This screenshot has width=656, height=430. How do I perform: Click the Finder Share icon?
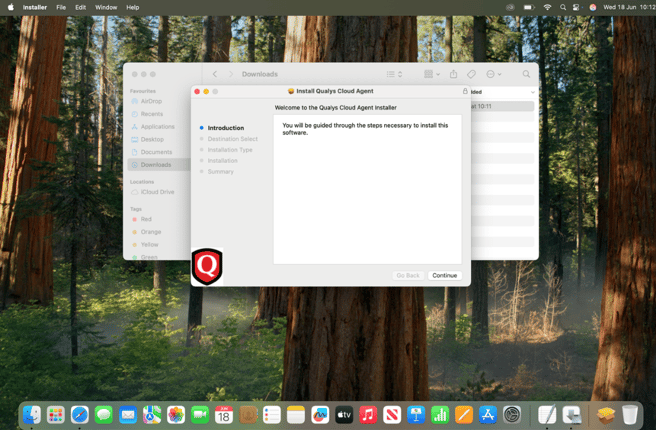[453, 74]
